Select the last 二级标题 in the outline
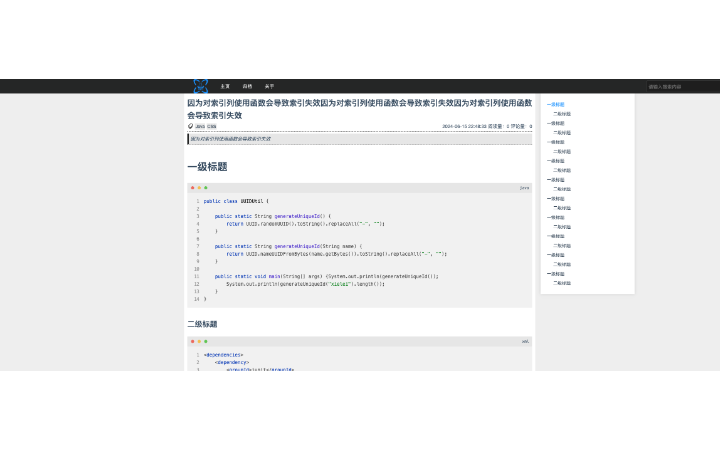Image resolution: width=720 pixels, height=450 pixels. (562, 282)
